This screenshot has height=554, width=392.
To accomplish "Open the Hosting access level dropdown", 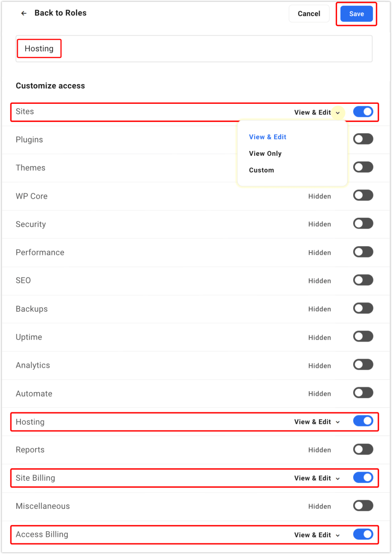I will [x=338, y=422].
